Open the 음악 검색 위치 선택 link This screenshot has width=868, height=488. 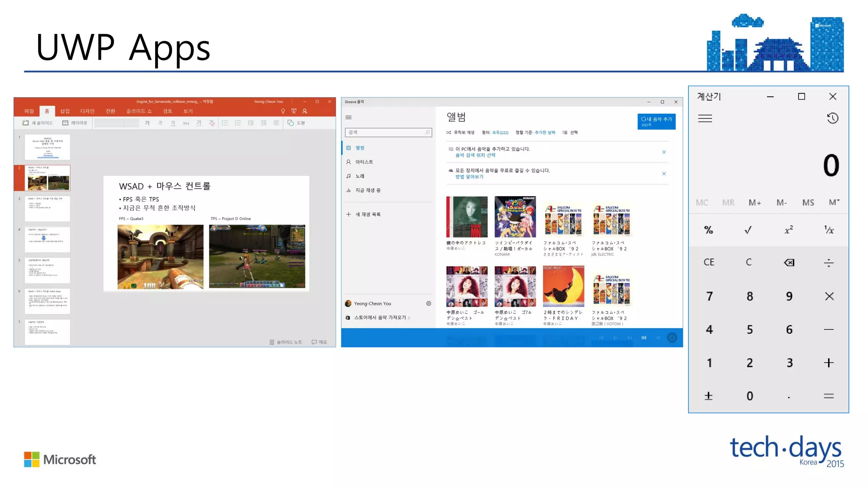click(x=475, y=155)
